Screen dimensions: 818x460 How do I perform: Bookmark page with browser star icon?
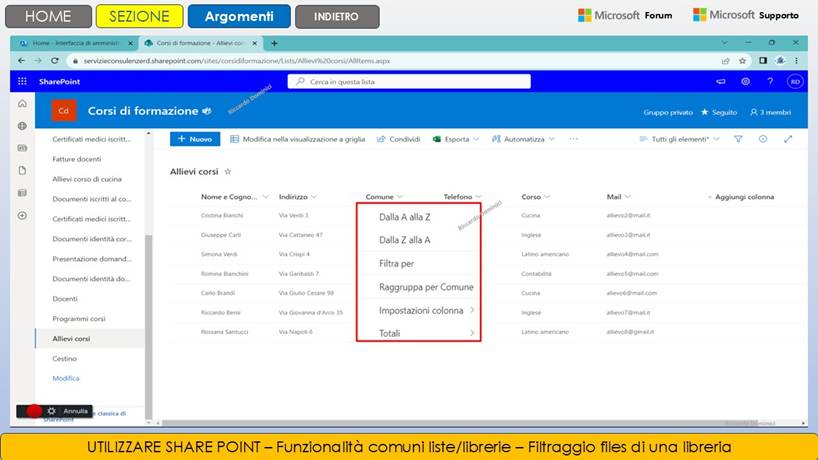742,61
